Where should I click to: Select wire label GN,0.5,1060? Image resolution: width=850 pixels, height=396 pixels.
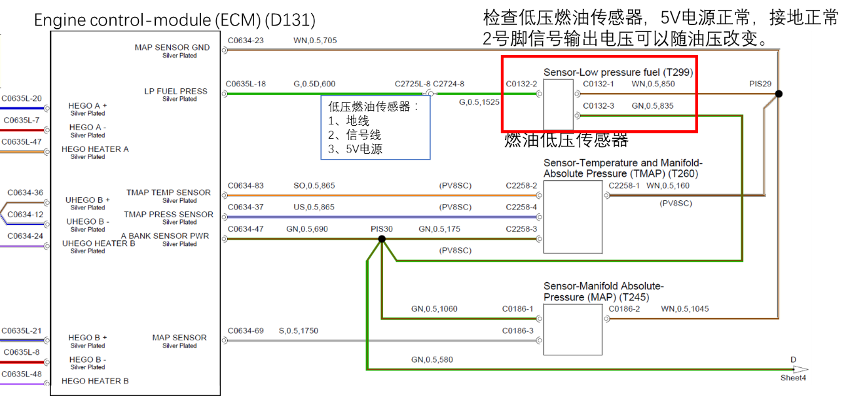point(434,309)
